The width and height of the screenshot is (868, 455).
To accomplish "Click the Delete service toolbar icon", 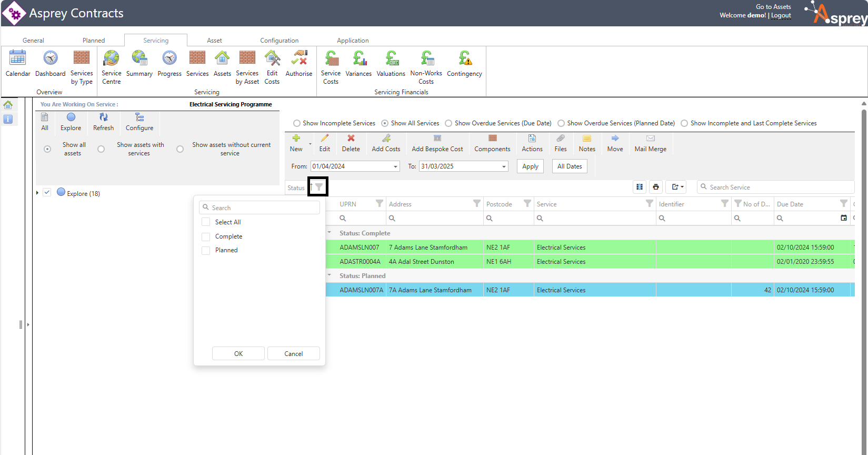I will pos(351,139).
